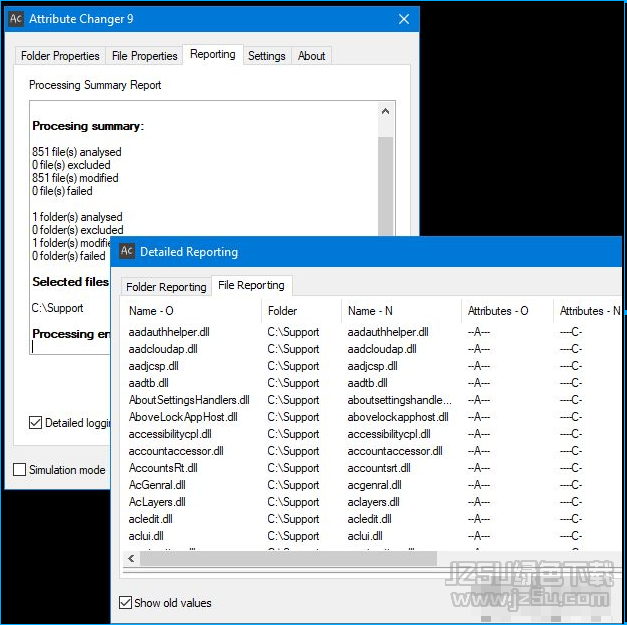Click new name aboutsettingshandle... cell
Screen dimensions: 627x625
(399, 400)
